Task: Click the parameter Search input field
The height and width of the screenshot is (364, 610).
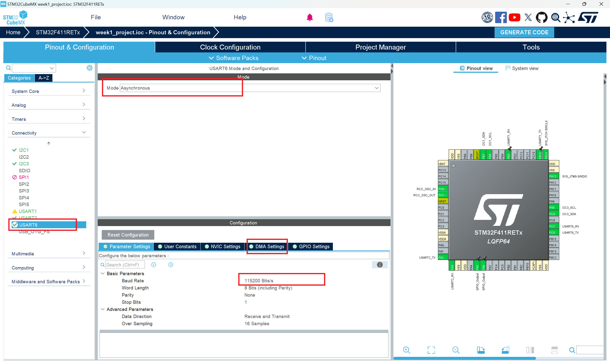Action: (125, 265)
